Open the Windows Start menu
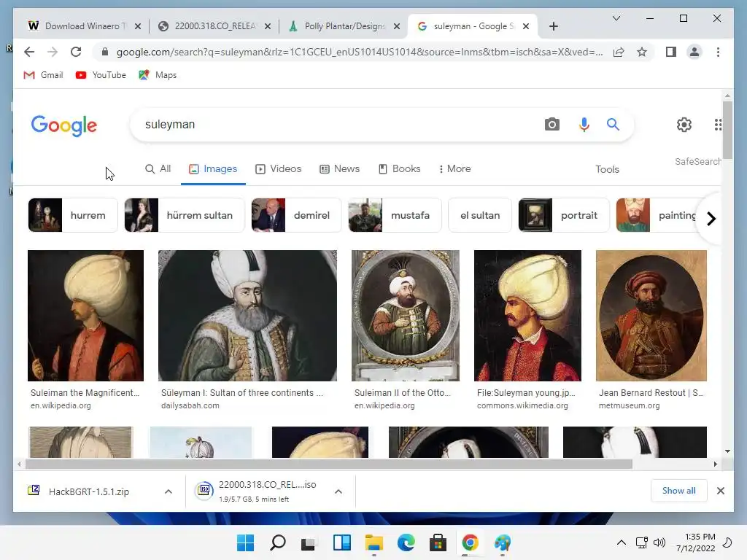The height and width of the screenshot is (560, 747). [245, 542]
